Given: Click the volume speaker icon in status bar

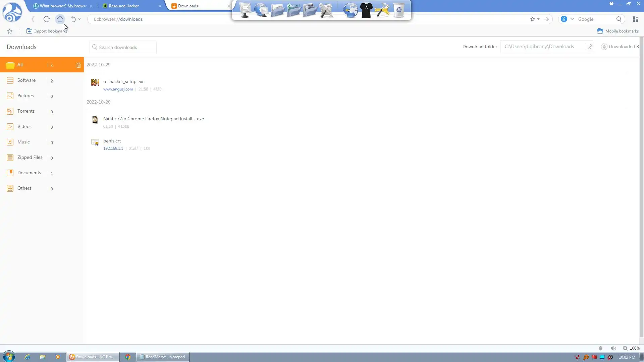Looking at the screenshot, I should click(613, 348).
